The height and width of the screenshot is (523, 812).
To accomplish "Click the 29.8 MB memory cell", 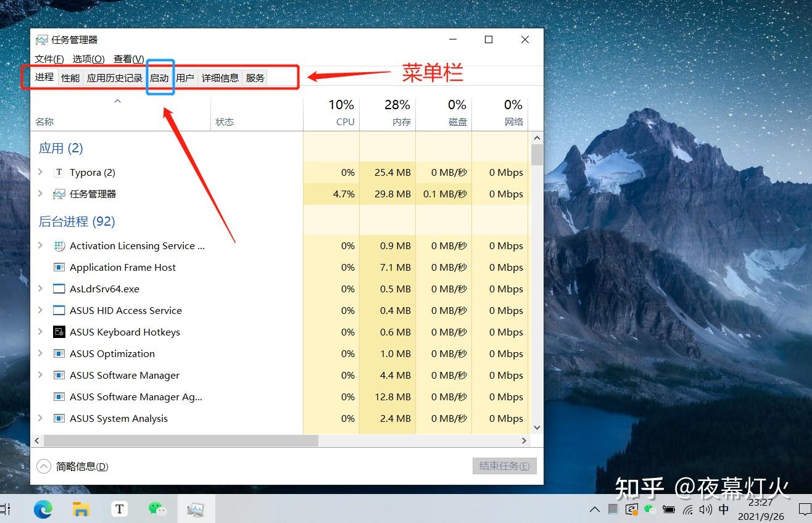I will pyautogui.click(x=387, y=194).
